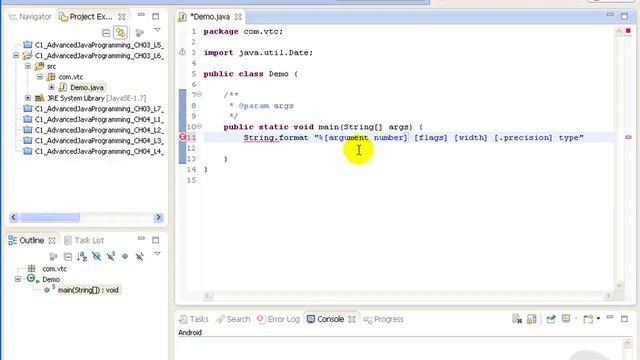Click the import warning marker on line 3
Screen dimensions: 640x360
tap(182, 52)
